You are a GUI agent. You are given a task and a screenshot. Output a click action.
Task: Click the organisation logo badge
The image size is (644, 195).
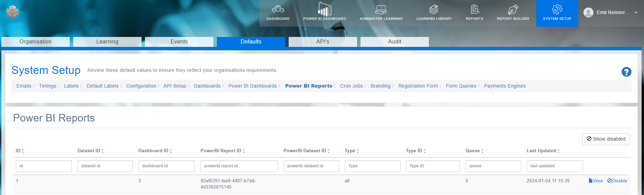(x=12, y=12)
